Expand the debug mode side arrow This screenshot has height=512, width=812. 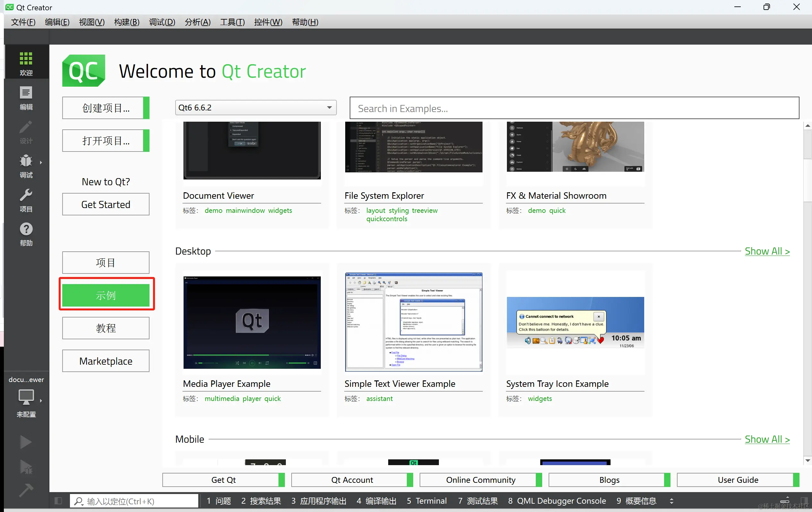(41, 163)
